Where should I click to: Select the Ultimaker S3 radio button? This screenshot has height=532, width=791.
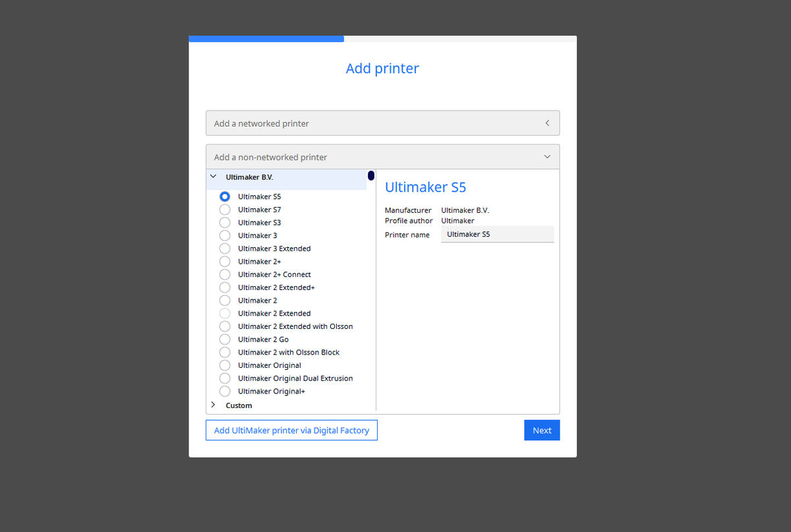point(225,223)
